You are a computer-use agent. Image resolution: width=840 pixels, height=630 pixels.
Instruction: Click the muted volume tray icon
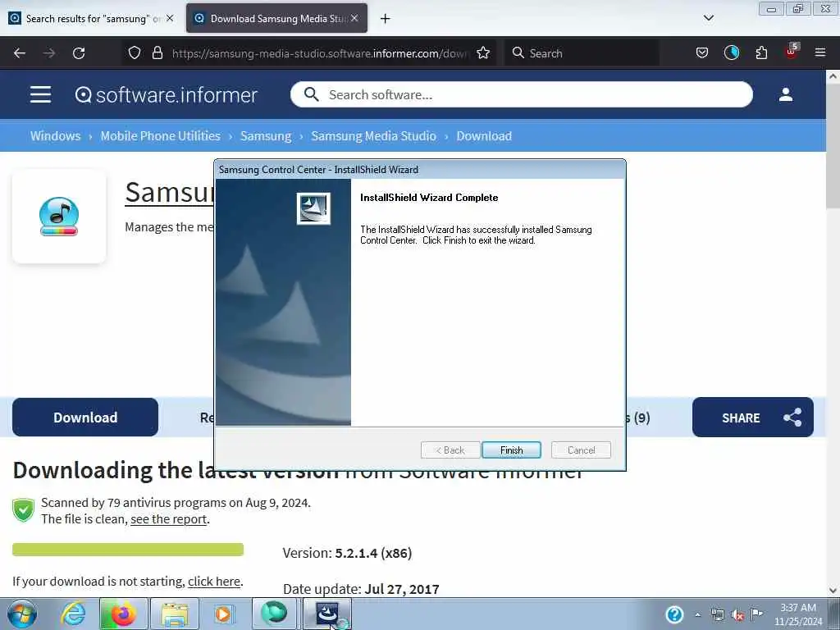point(737,615)
